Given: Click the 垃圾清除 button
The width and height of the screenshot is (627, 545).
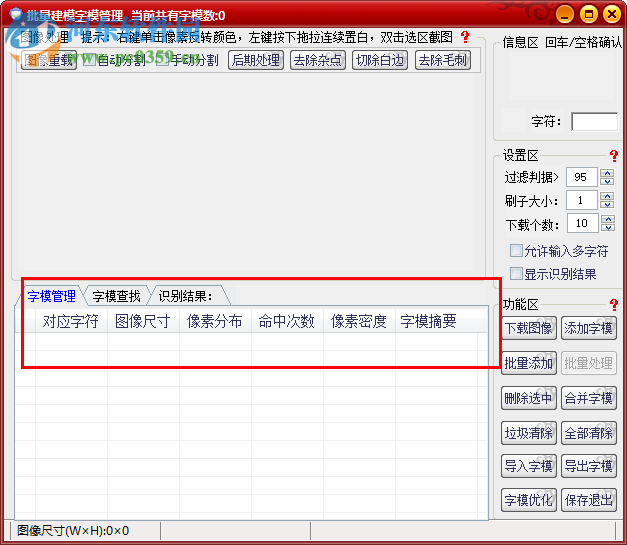Looking at the screenshot, I should (x=529, y=433).
